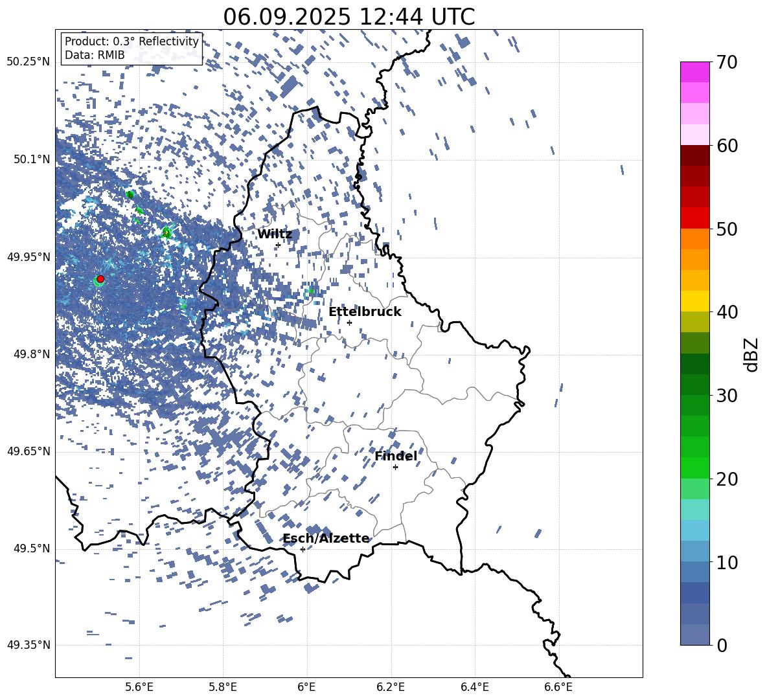This screenshot has height=700, width=767.
Task: Click the 49.8°N latitude label
Action: tap(31, 354)
